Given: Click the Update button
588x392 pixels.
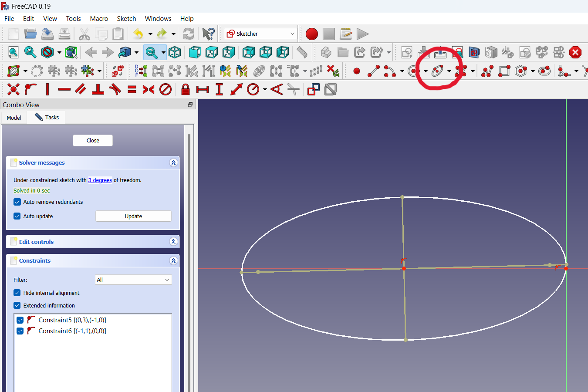Looking at the screenshot, I should click(133, 216).
